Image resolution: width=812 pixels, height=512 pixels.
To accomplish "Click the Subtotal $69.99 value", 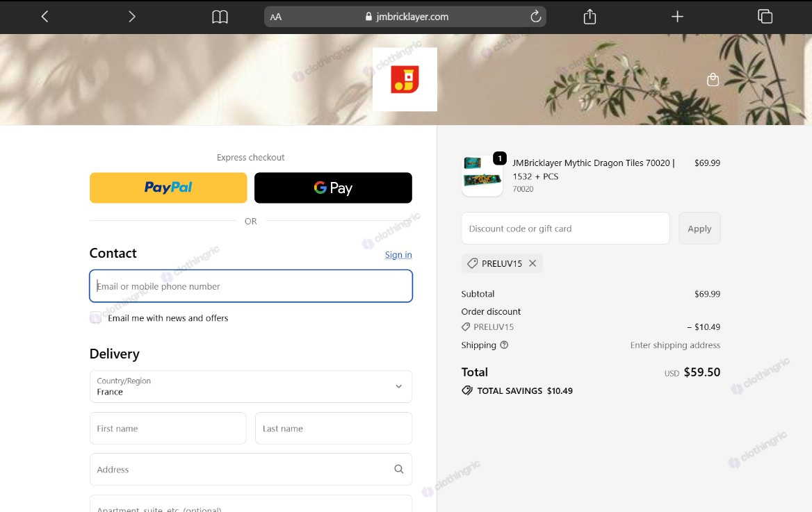I will (x=707, y=294).
